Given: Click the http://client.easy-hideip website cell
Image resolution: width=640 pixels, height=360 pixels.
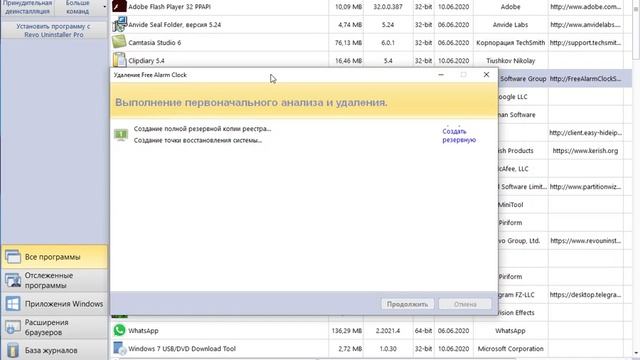Looking at the screenshot, I should 585,132.
